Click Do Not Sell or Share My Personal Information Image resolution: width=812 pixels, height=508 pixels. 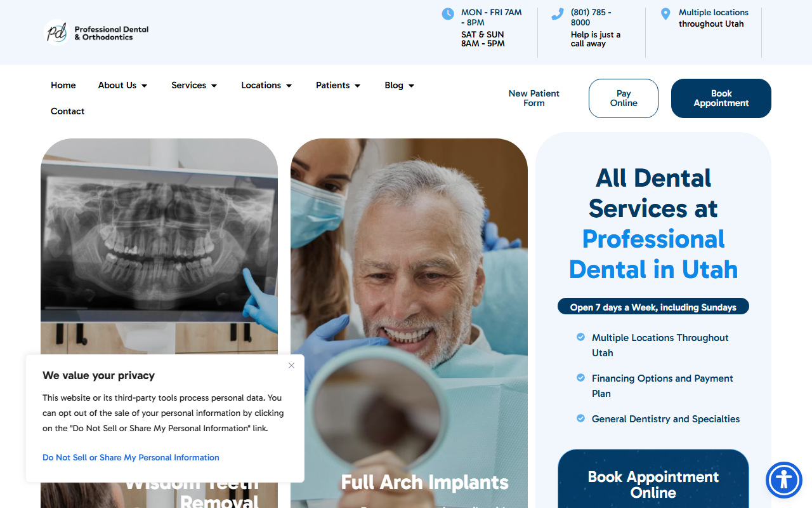tap(131, 457)
